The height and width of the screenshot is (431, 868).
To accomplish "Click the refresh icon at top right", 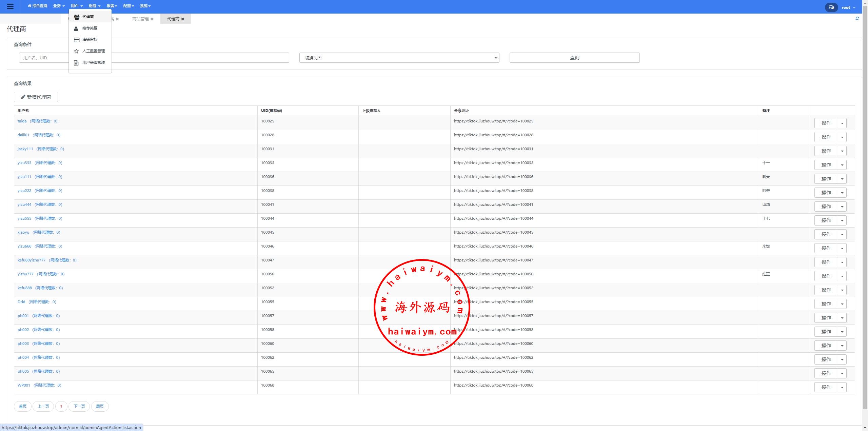I will pos(857,18).
